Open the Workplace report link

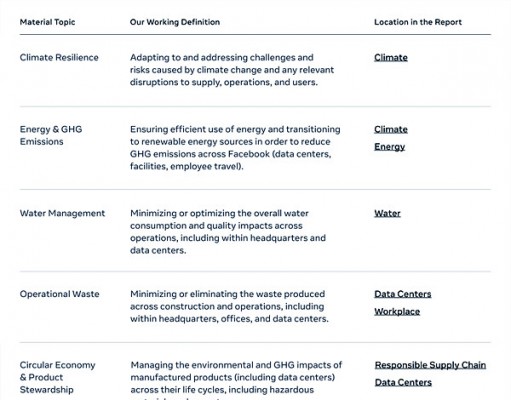click(397, 312)
